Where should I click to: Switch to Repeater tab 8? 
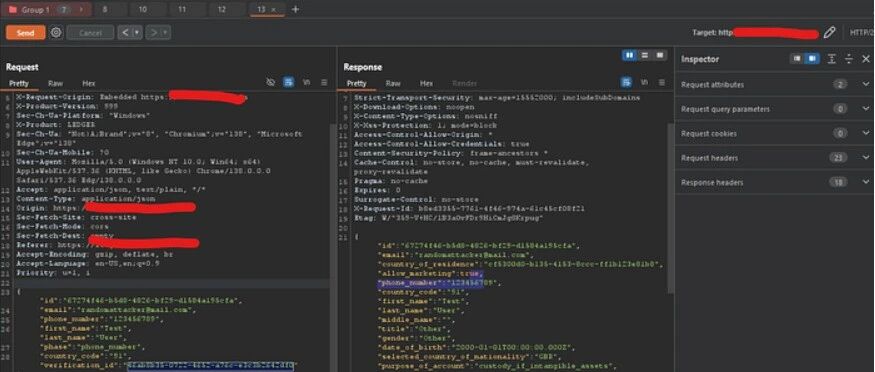[x=105, y=9]
